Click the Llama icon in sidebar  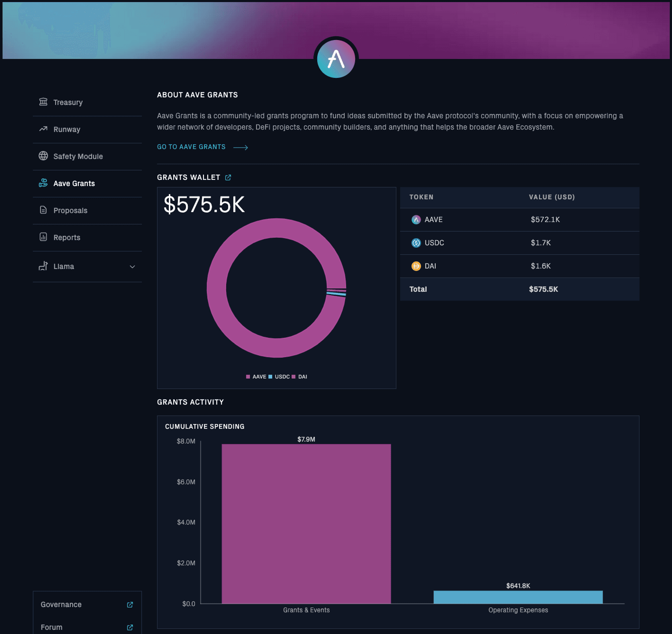[x=43, y=266]
